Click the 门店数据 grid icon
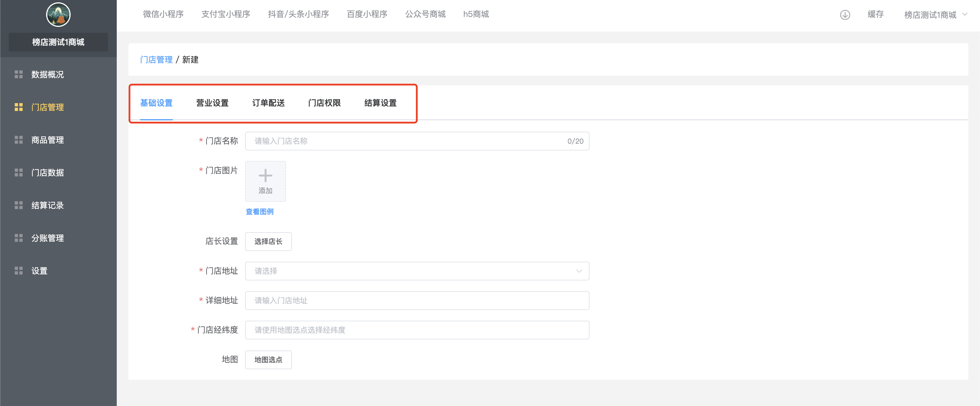The height and width of the screenshot is (406, 980). [x=19, y=173]
